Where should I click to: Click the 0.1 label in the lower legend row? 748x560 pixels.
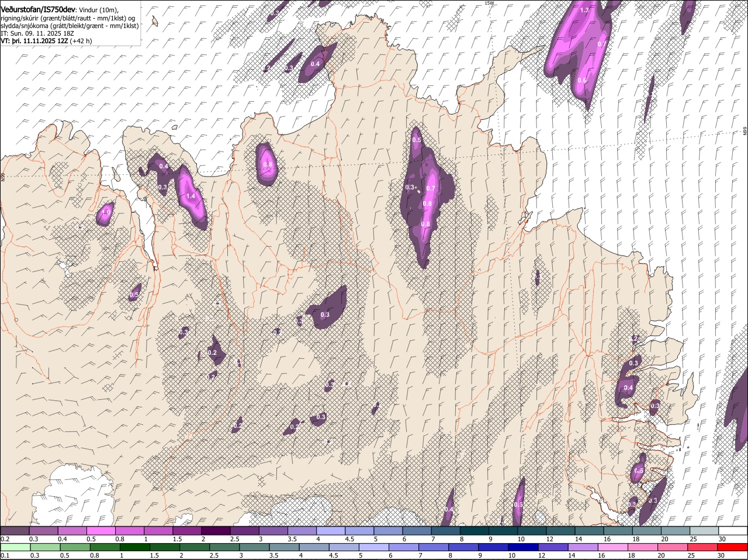pos(5,555)
